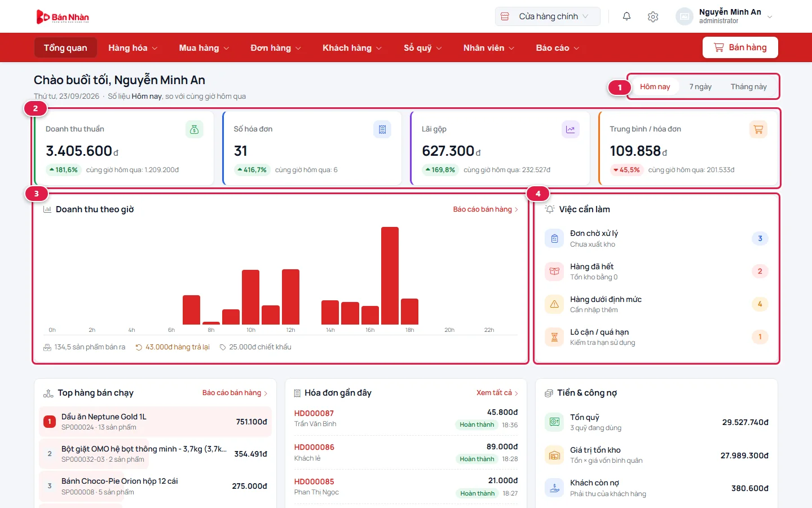Click the warning icon for Hàng dưới định mức
Screen dimensions: 812x508
(x=554, y=304)
